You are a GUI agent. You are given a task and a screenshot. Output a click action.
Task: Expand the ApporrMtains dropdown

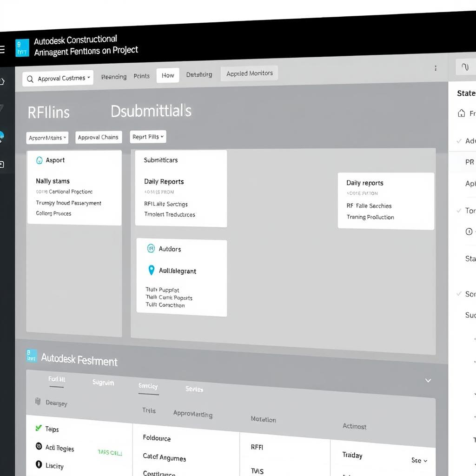point(47,138)
